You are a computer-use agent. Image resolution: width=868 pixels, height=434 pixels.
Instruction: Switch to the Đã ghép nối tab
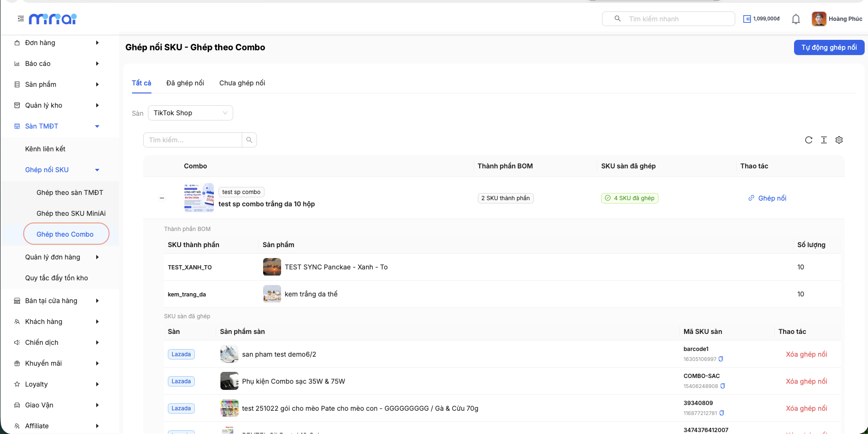(185, 83)
